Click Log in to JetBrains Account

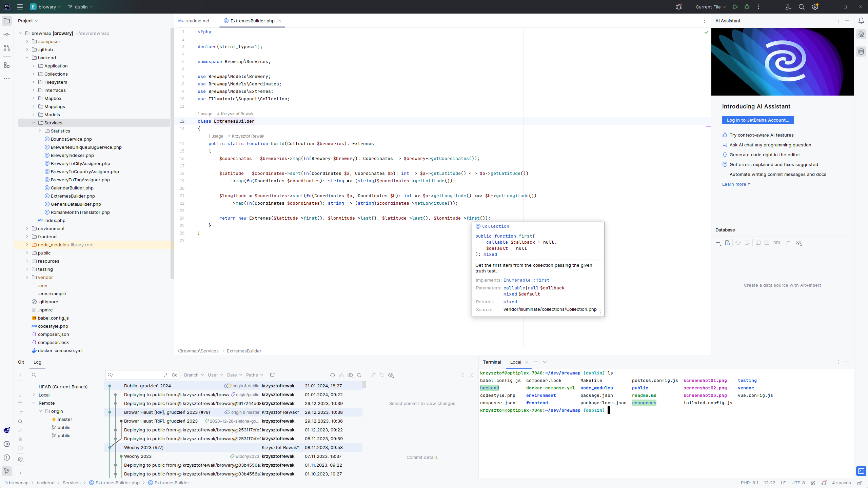pos(758,120)
